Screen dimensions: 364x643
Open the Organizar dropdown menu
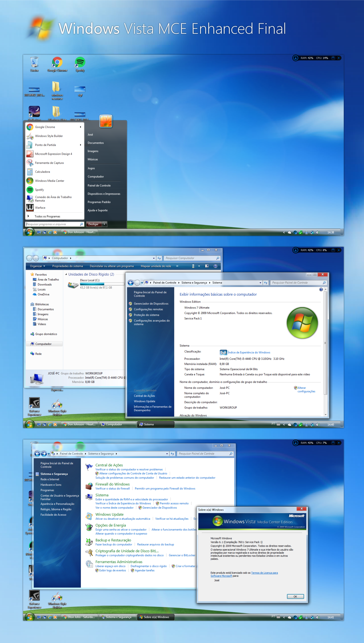(x=37, y=266)
